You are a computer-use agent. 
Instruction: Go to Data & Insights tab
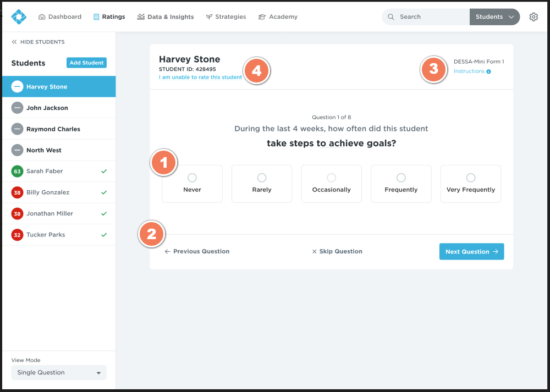[166, 17]
